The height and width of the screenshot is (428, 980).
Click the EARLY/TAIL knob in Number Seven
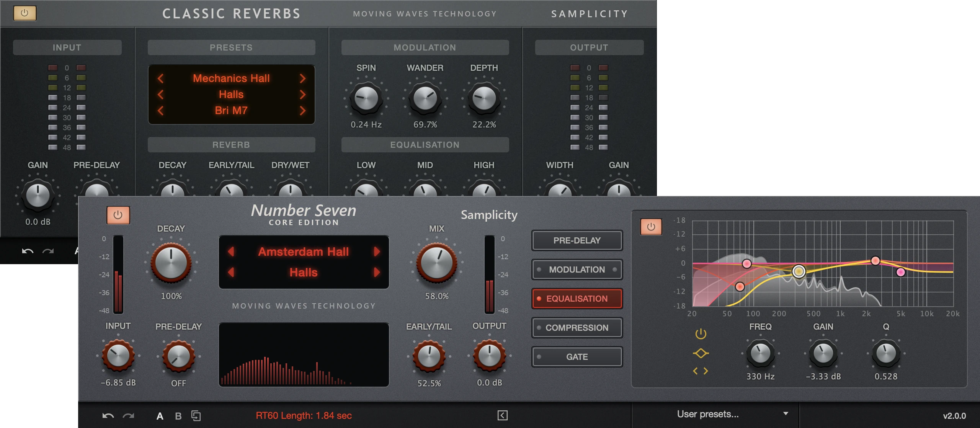click(429, 356)
